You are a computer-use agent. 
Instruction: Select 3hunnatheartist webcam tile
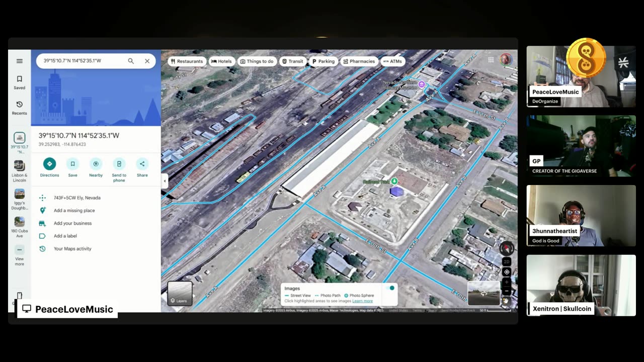click(581, 216)
